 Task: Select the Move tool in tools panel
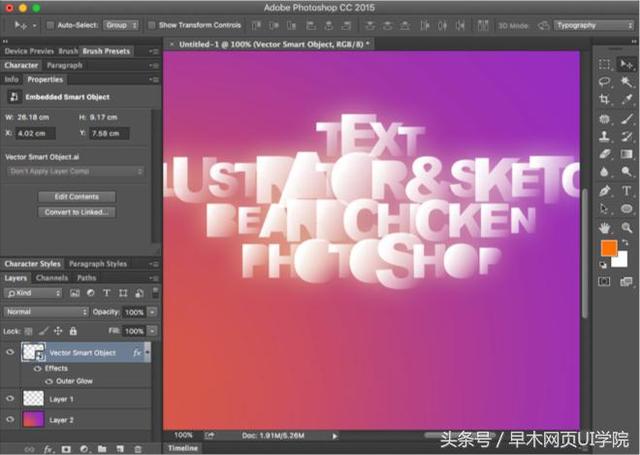pos(626,64)
